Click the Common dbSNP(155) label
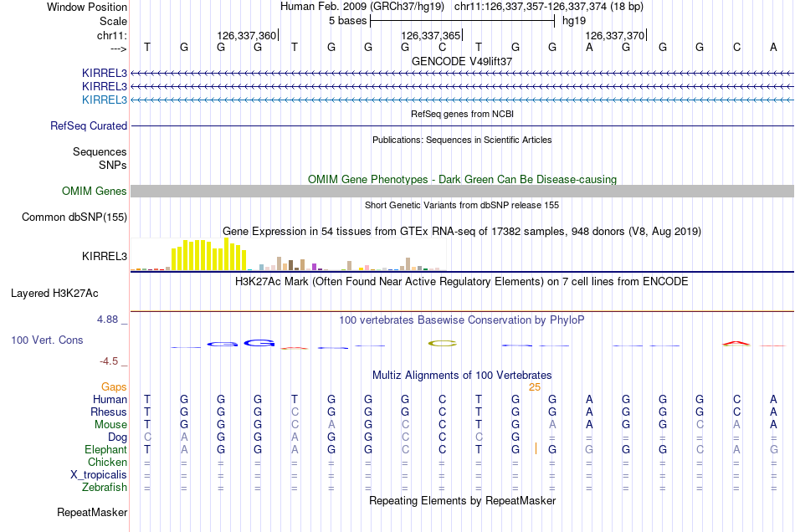The width and height of the screenshot is (795, 532). (74, 217)
